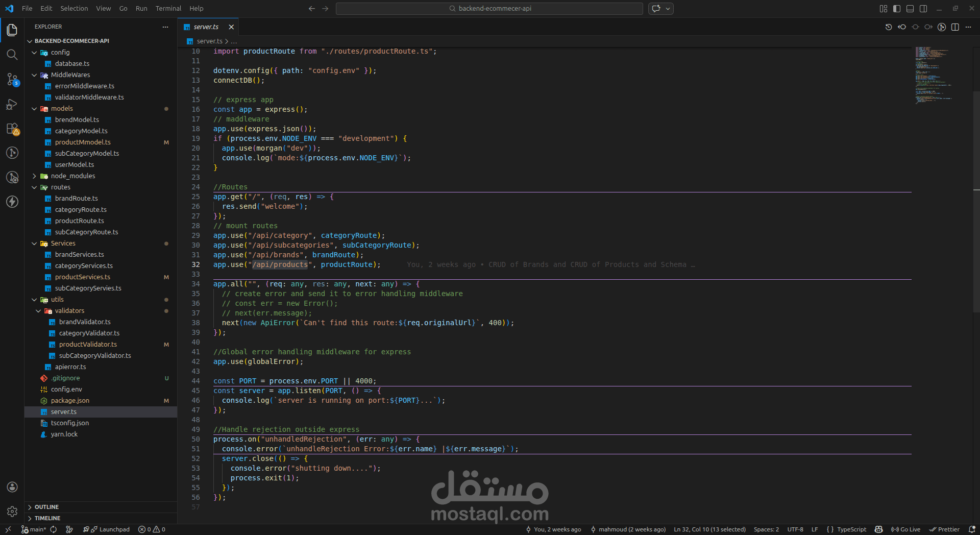
Task: Open the Run and Debug view
Action: (12, 104)
